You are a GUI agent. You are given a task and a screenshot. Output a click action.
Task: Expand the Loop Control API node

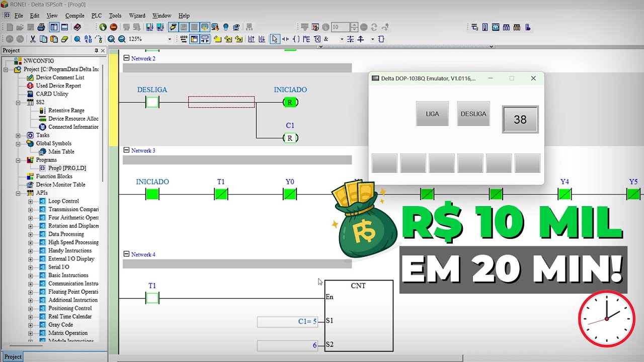[x=30, y=201]
